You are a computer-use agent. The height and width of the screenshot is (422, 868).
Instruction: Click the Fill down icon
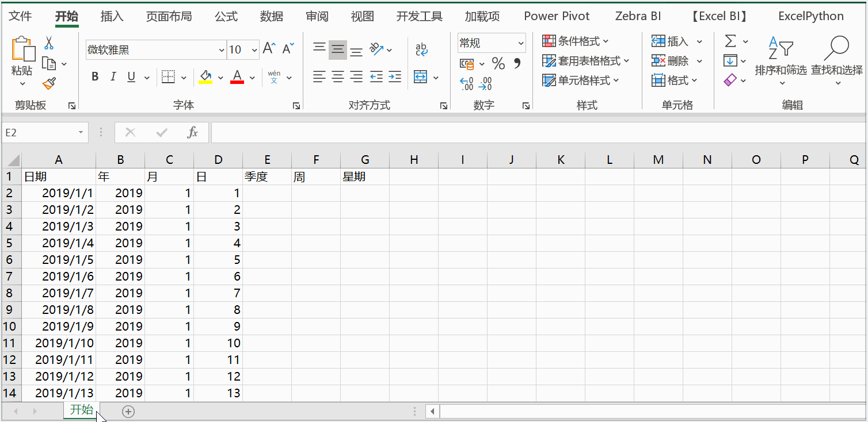[730, 60]
